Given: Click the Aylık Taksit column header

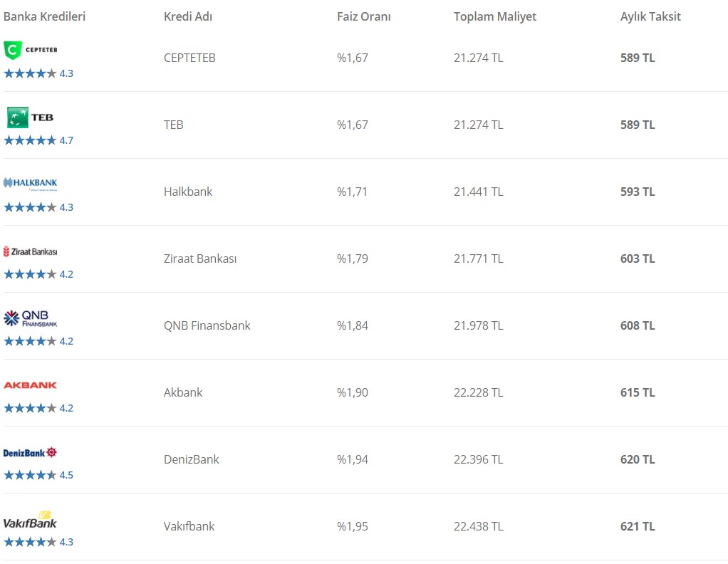Looking at the screenshot, I should pos(650,16).
